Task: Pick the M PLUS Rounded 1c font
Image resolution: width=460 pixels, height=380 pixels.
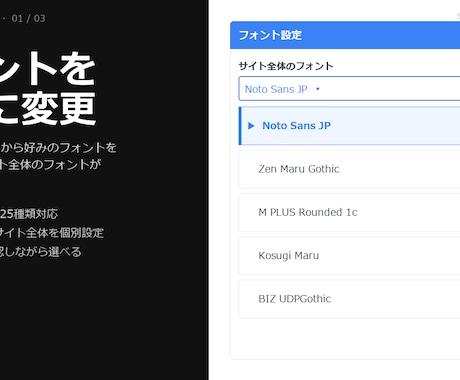Action: click(349, 212)
